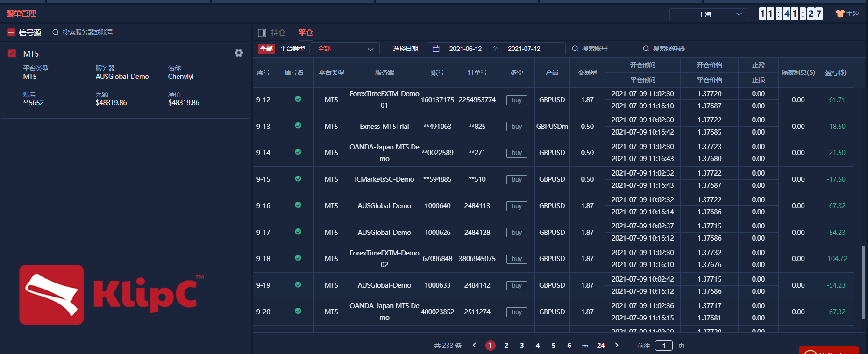Click buy tag in row 9-13
Viewport: 868px width, 354px height.
[x=517, y=127]
